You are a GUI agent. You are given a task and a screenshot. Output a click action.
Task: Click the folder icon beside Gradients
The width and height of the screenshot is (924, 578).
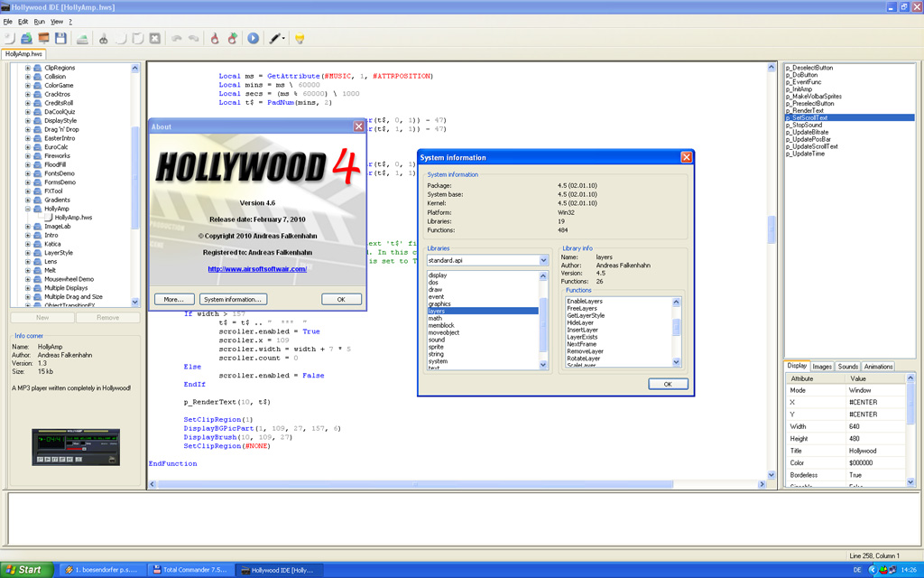pos(37,200)
